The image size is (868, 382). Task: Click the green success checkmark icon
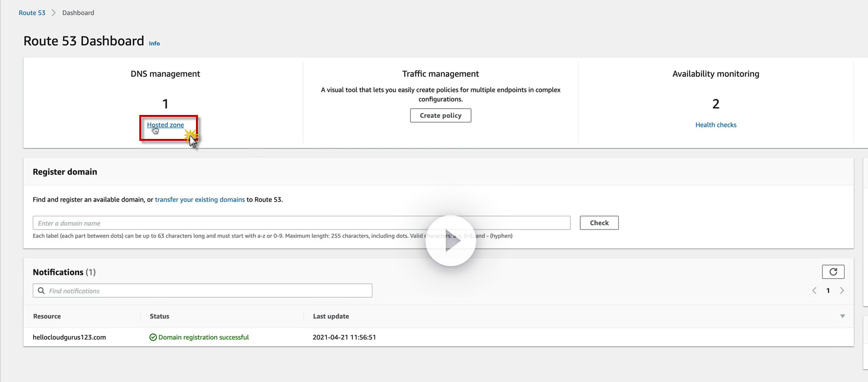[153, 337]
